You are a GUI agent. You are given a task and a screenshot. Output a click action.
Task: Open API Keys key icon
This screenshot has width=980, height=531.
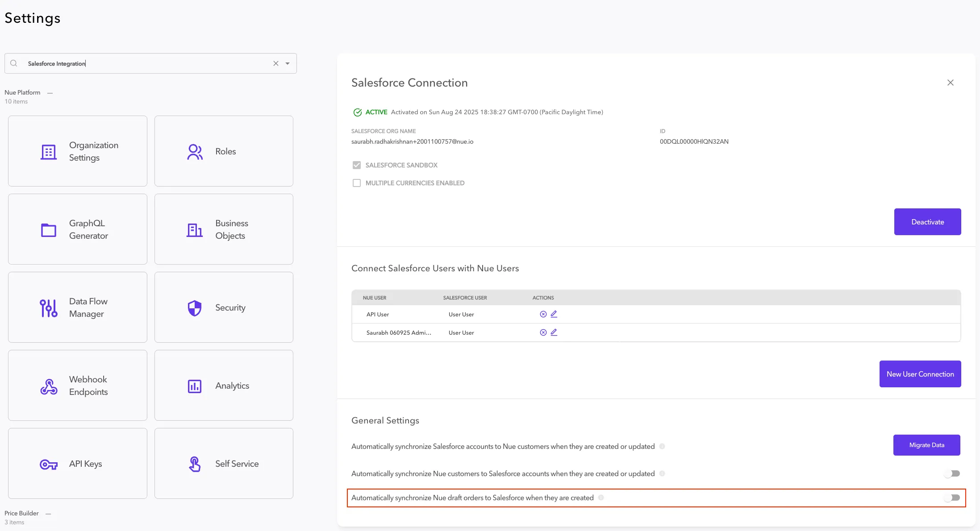49,465
